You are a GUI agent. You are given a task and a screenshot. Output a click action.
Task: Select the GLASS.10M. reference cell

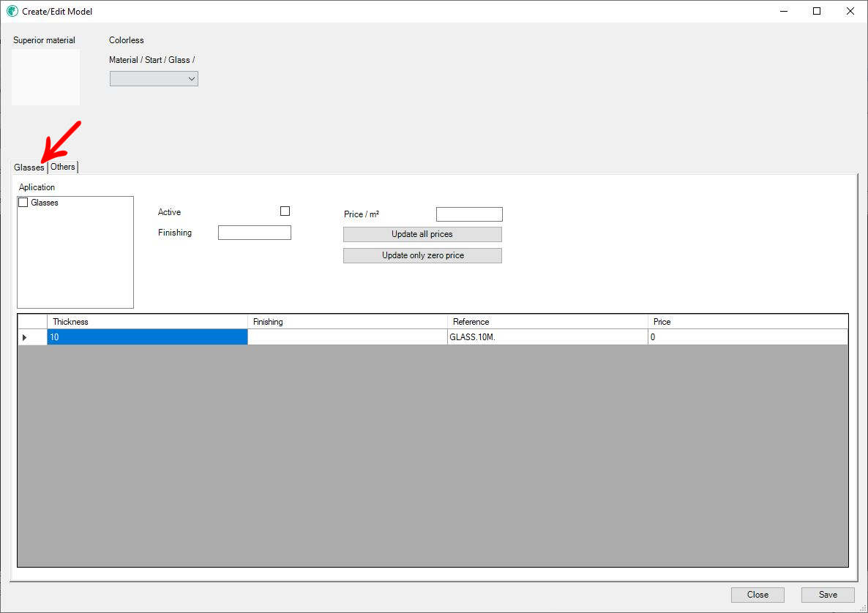tap(547, 337)
